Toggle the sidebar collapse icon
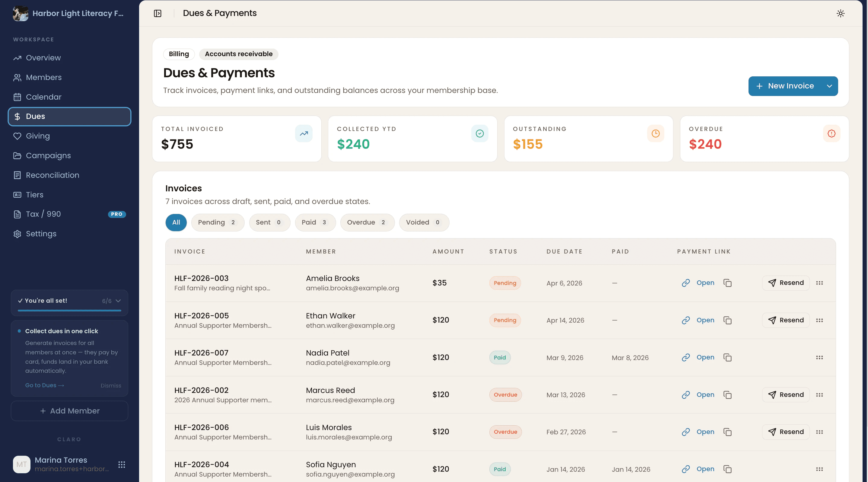This screenshot has width=868, height=482. [157, 13]
